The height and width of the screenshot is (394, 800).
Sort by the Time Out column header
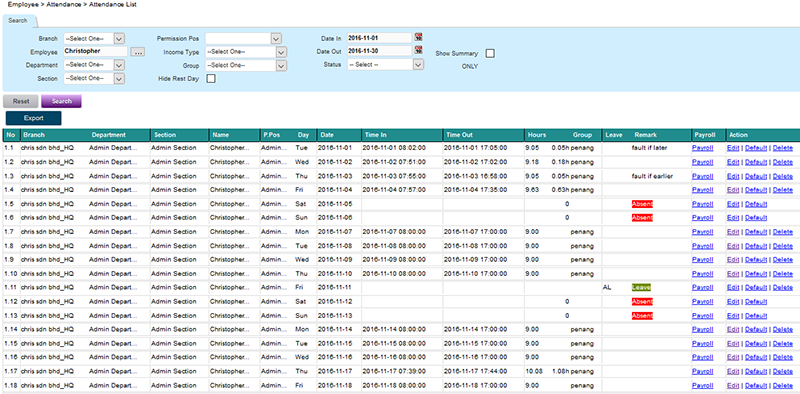click(x=460, y=135)
